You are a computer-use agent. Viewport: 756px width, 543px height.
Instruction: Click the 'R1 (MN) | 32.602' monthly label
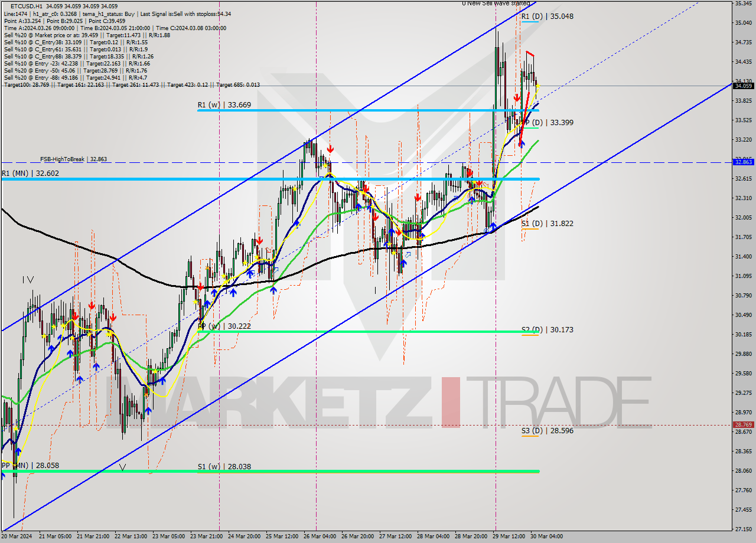[x=30, y=174]
